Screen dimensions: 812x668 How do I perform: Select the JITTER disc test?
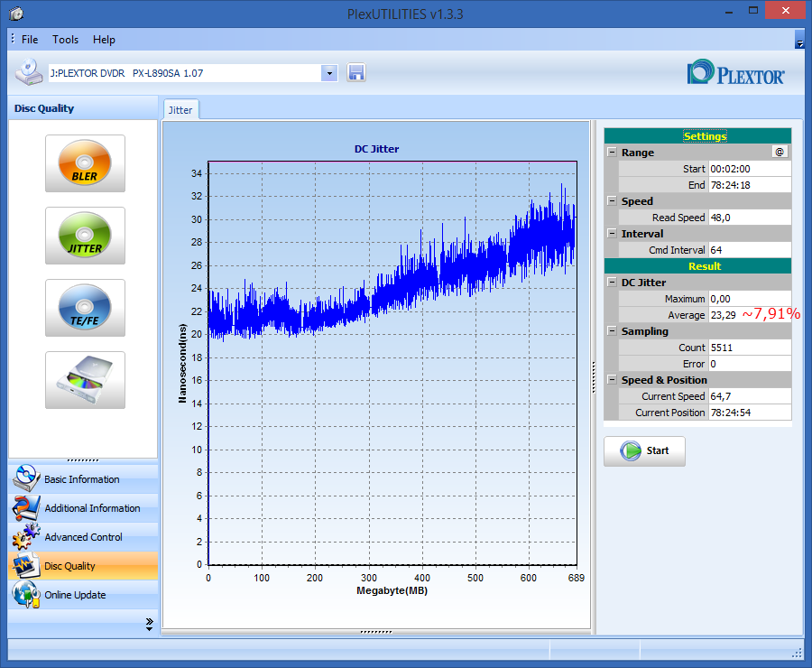[85, 236]
